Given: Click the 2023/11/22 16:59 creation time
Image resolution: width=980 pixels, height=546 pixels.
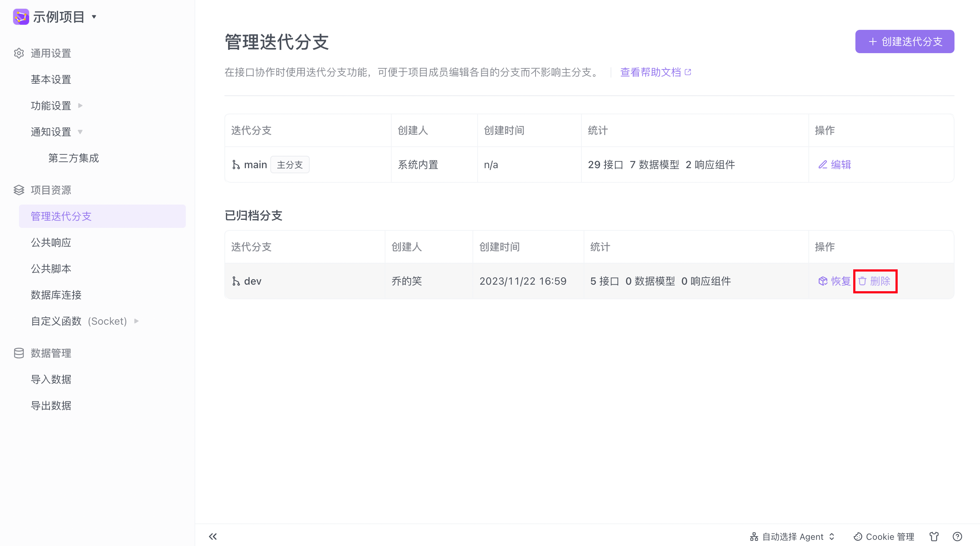Looking at the screenshot, I should point(523,281).
